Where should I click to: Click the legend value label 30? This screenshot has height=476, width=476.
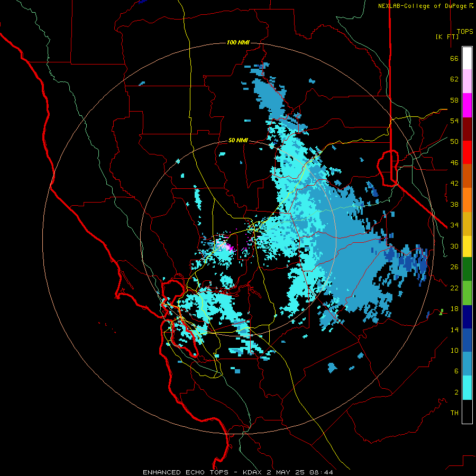point(454,246)
